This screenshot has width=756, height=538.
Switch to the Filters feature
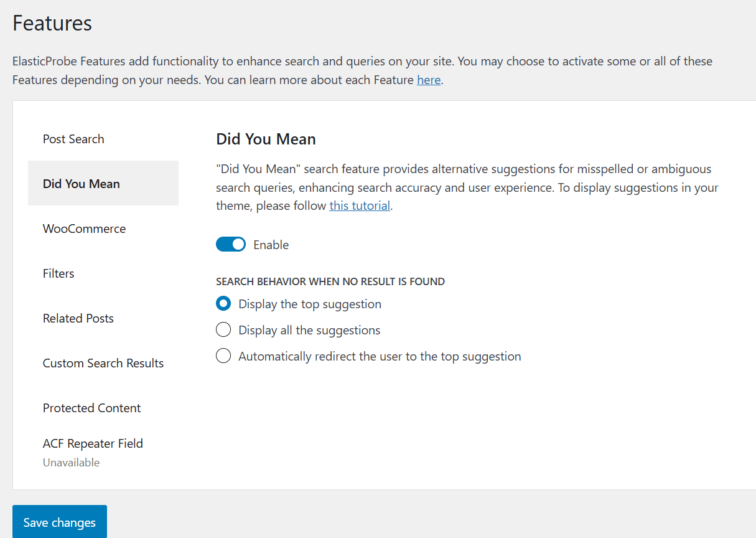[x=58, y=273]
